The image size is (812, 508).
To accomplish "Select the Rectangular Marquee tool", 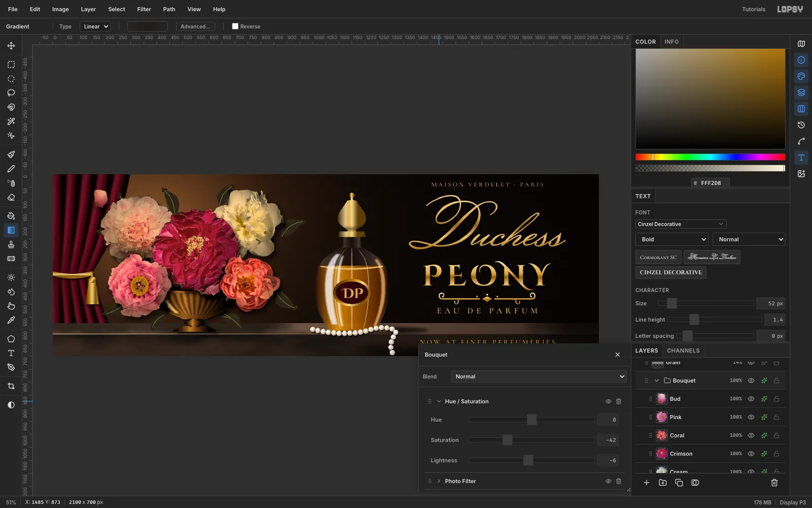I will coord(11,65).
